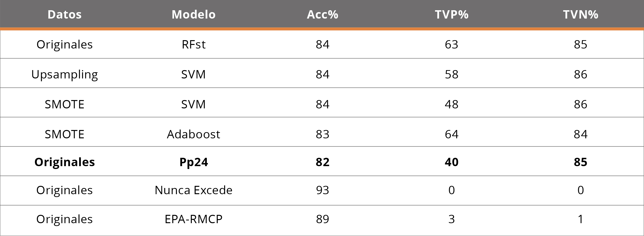Click TVP% value 63 in RFst row
Image resolution: width=644 pixels, height=236 pixels.
[x=451, y=44]
